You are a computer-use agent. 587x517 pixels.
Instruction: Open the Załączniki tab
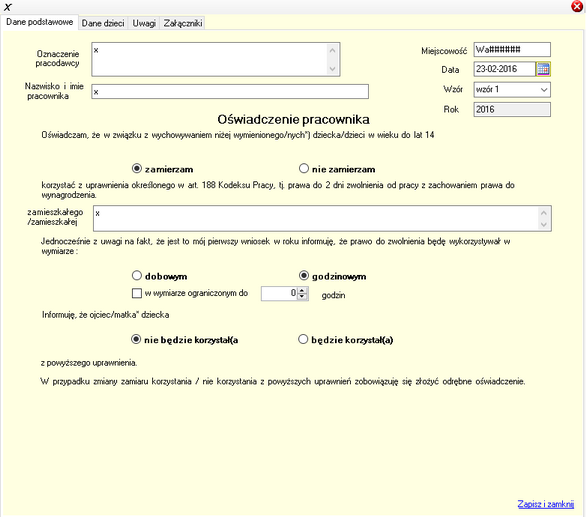[183, 23]
